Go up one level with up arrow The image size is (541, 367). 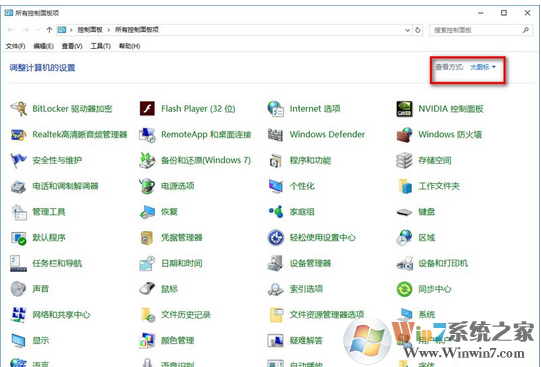pyautogui.click(x=49, y=30)
